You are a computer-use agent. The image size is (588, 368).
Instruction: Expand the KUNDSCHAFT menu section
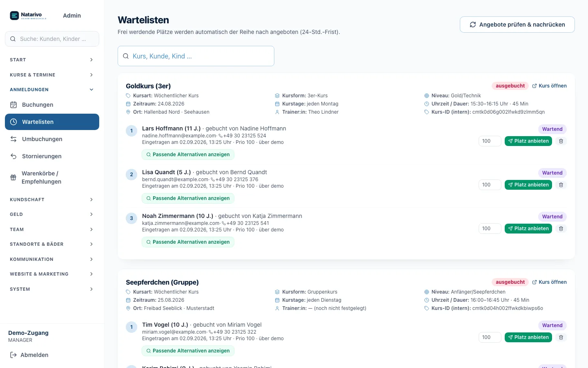point(52,200)
